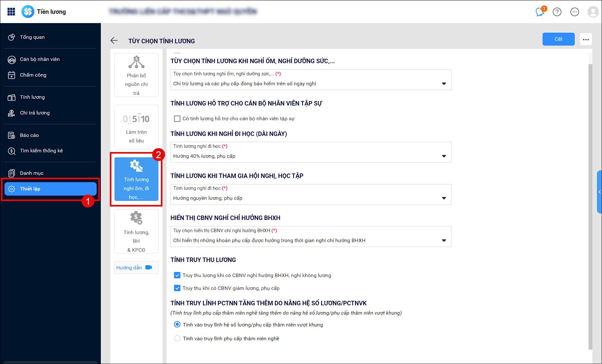Click the Tổng quan pie chart icon
Viewport: 602px width, 364px height.
point(12,37)
